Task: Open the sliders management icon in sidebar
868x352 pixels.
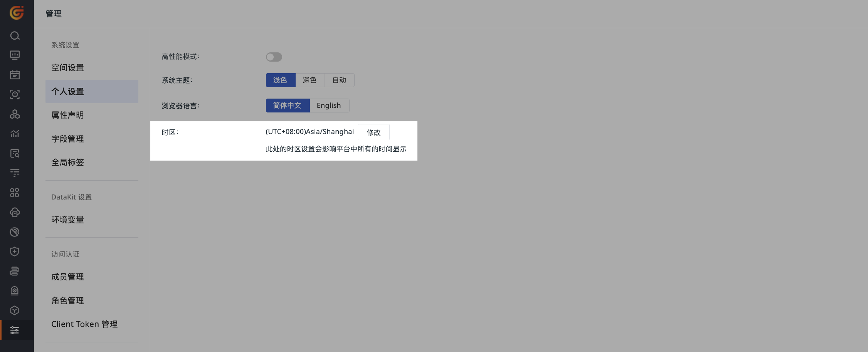Action: click(x=15, y=330)
